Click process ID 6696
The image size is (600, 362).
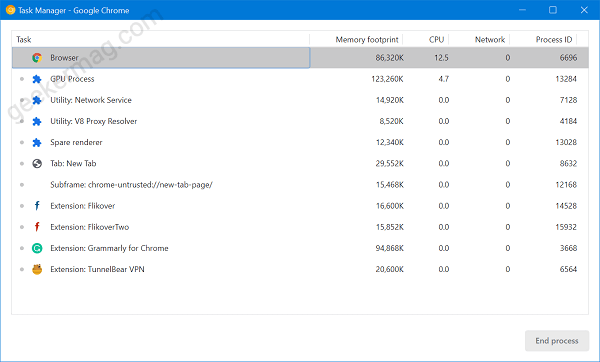tap(568, 58)
